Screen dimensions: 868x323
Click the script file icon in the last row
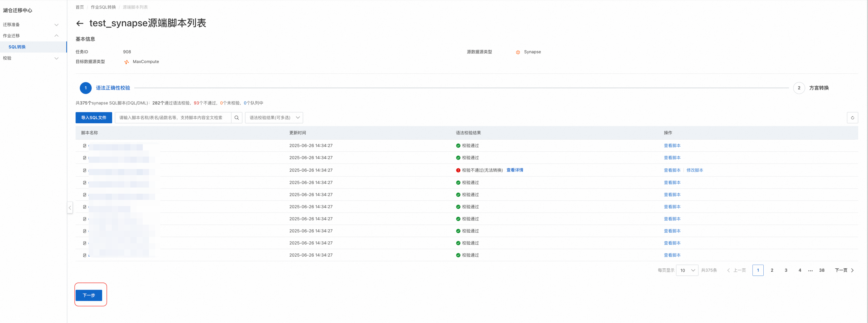coord(85,255)
